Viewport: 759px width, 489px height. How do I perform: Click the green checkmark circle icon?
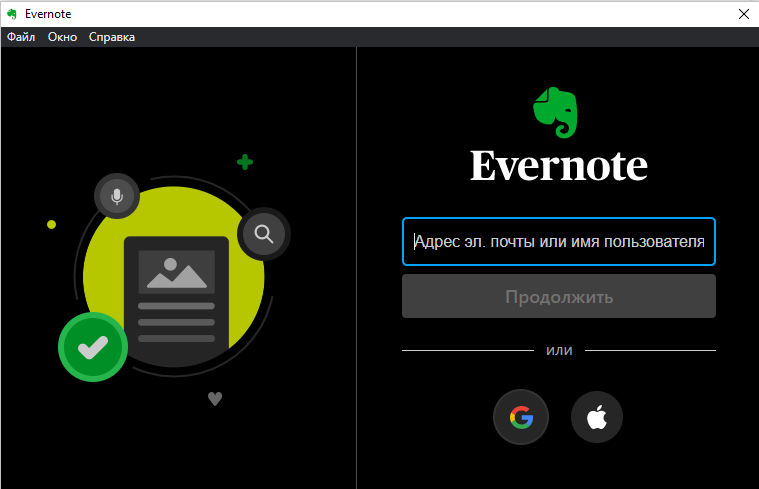[x=93, y=347]
